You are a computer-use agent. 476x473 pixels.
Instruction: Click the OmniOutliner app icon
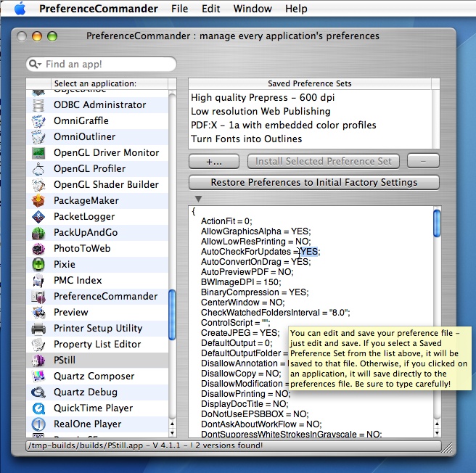pos(38,137)
